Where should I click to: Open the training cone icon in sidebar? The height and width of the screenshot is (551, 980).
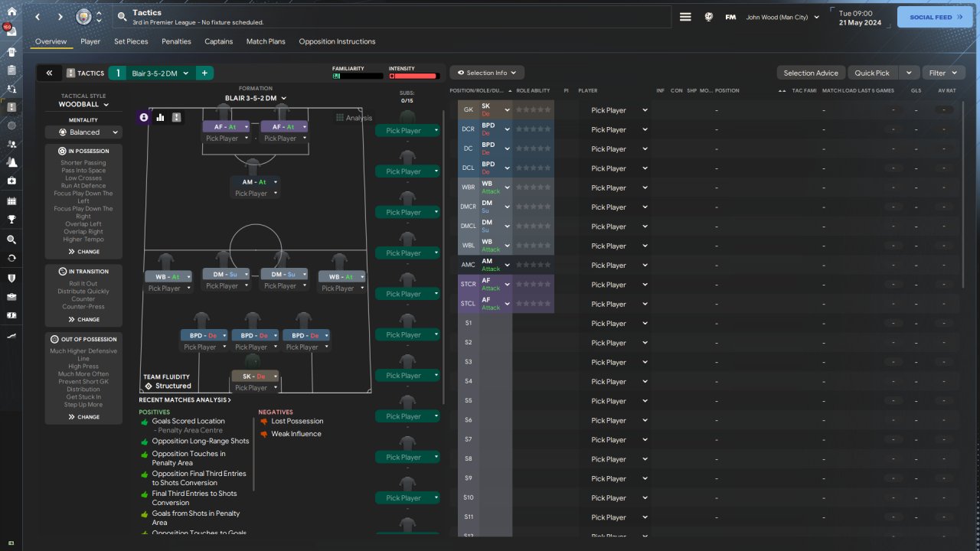tap(11, 162)
